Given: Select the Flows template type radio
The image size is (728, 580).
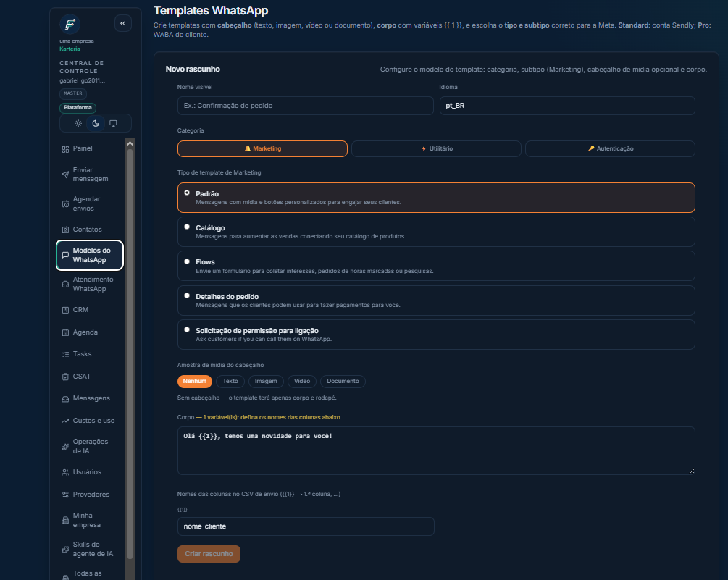Looking at the screenshot, I should pos(187,261).
